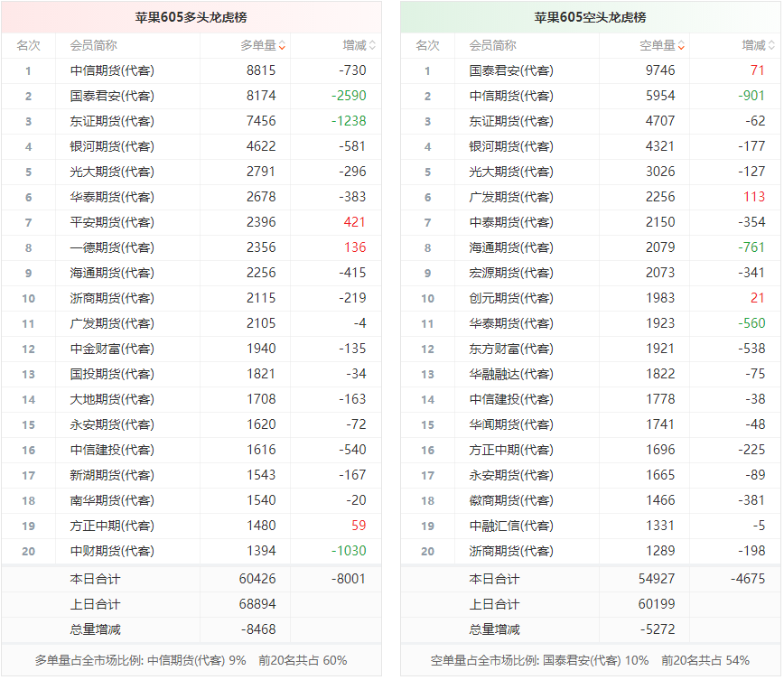This screenshot has width=784, height=680.
Task: Click the red change value 21
Action: pyautogui.click(x=758, y=298)
